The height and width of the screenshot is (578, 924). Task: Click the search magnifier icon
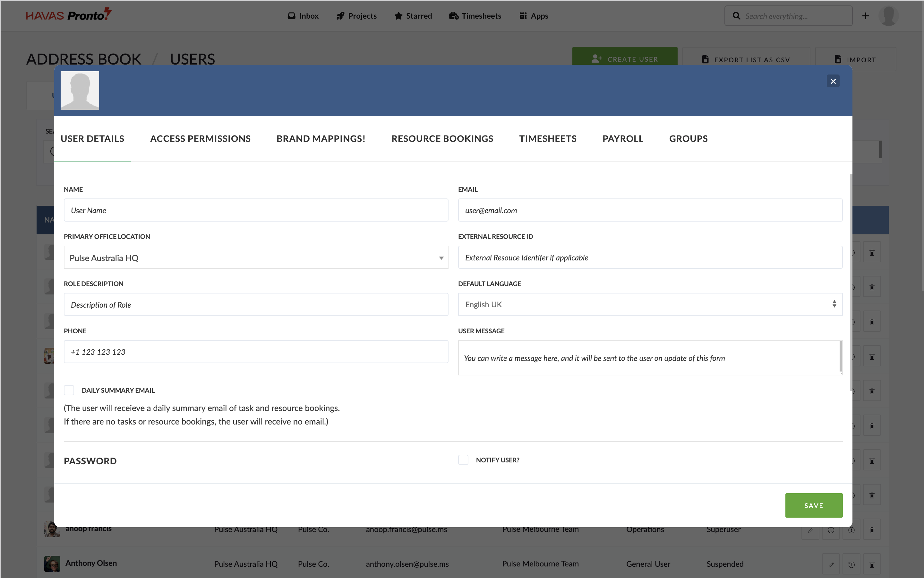coord(737,16)
